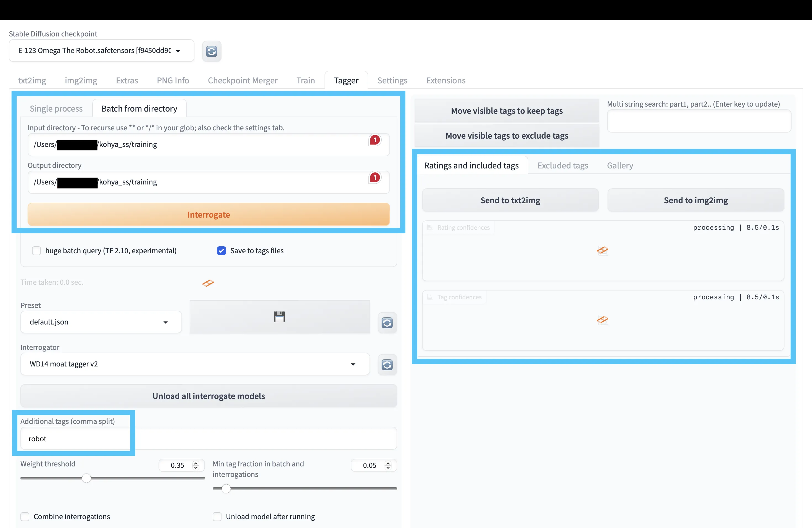Drag the Weight threshold slider
Screen dimensions: 812x528
[x=87, y=478]
